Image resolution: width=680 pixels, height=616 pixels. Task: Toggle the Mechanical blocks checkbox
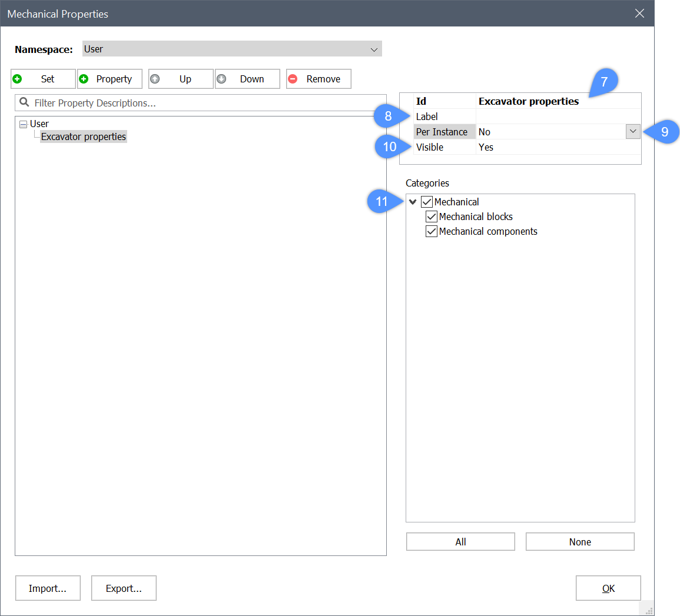click(432, 217)
